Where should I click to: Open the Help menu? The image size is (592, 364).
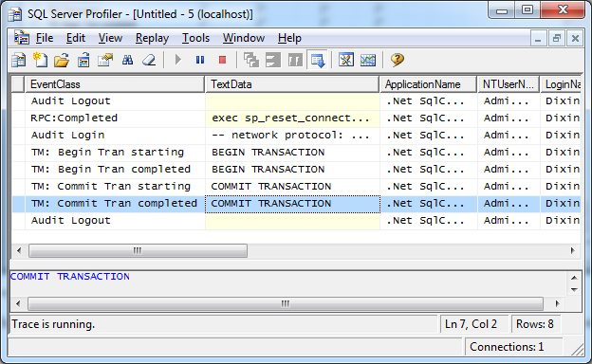pyautogui.click(x=289, y=38)
